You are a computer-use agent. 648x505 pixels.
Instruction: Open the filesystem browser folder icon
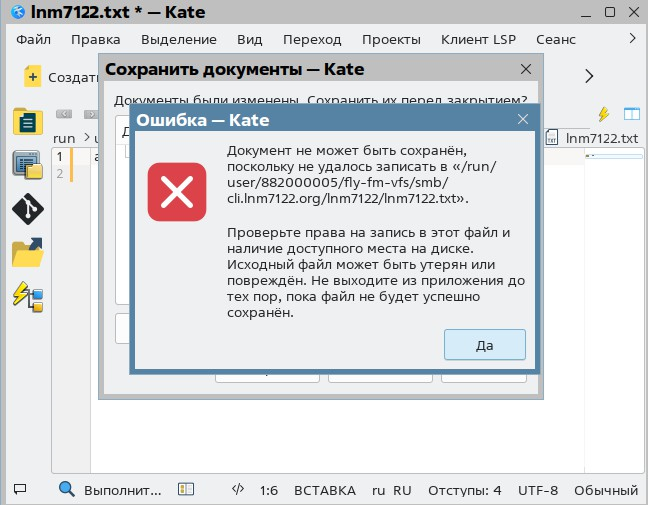pos(28,252)
